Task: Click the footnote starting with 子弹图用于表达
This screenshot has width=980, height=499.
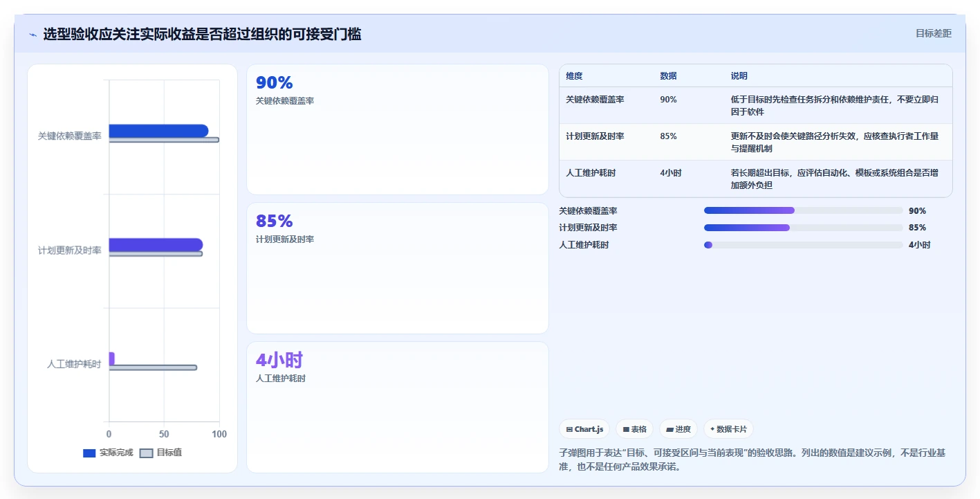Action: tap(752, 460)
